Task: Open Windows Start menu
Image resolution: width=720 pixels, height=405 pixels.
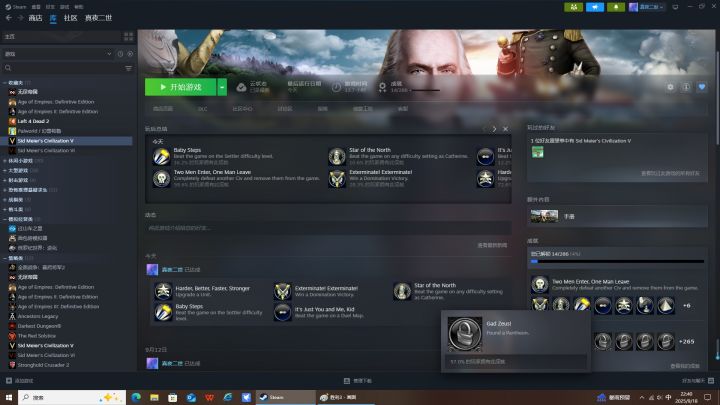Action: 9,397
